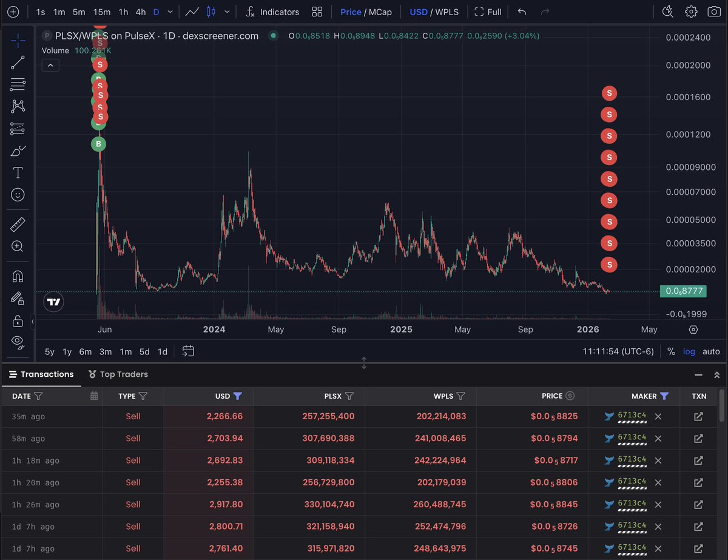
Task: Select the crosshair cursor tool
Action: point(18,41)
